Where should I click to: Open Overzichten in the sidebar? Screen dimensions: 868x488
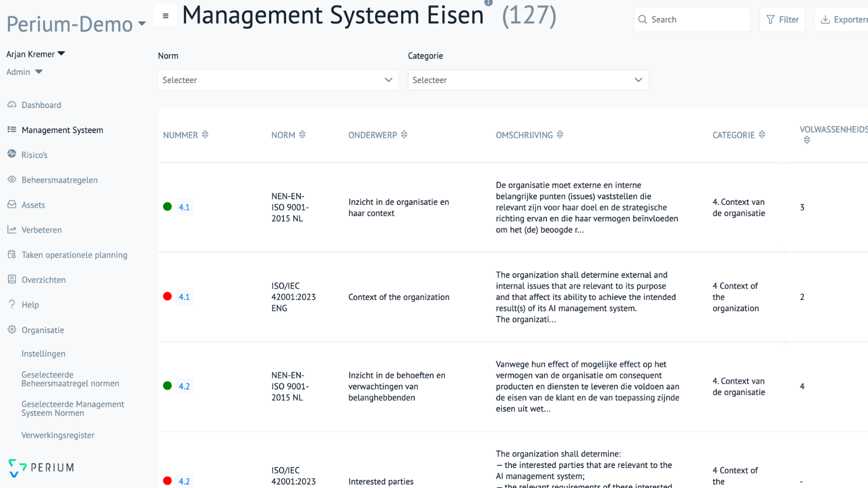point(43,280)
